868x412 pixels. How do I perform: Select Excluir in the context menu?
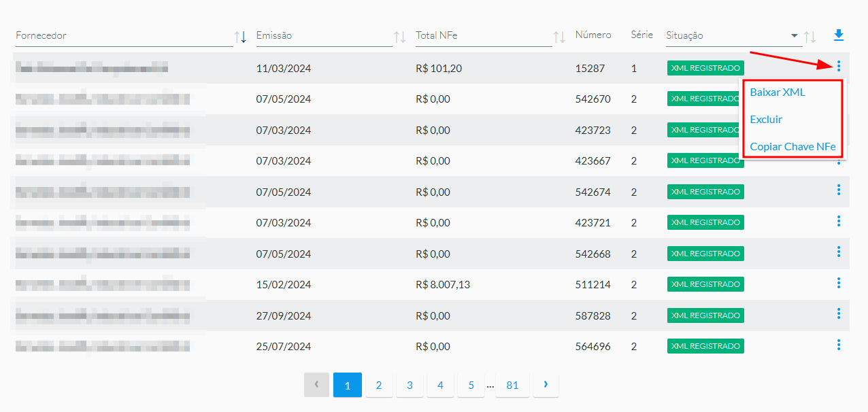[766, 119]
